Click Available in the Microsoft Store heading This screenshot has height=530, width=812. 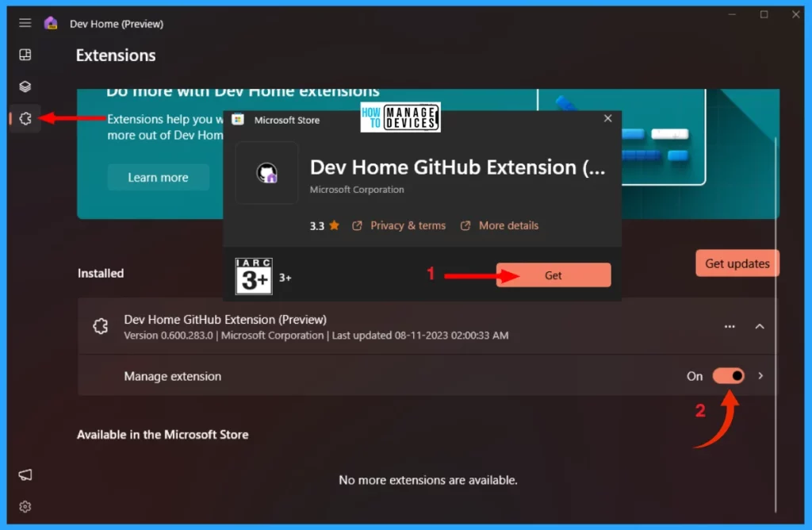pyautogui.click(x=163, y=435)
